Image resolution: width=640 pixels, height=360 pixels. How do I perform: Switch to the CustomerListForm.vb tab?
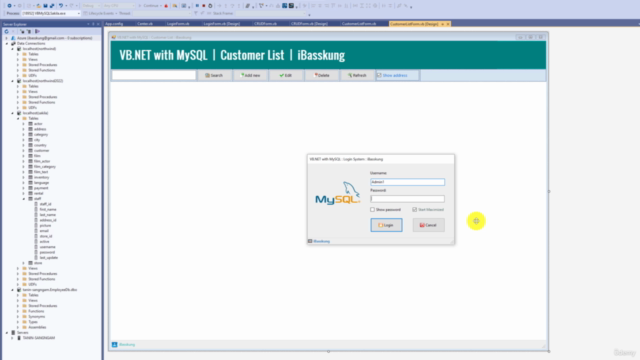click(359, 24)
